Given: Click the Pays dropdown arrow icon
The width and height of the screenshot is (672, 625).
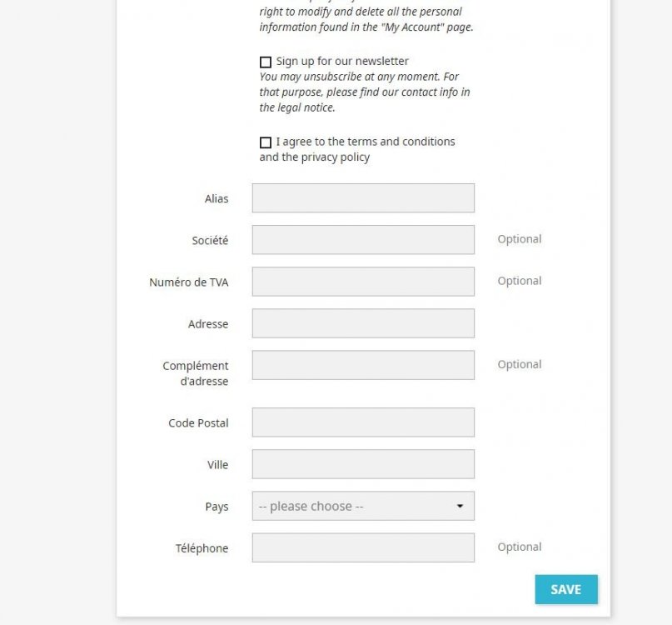Looking at the screenshot, I should coord(460,506).
